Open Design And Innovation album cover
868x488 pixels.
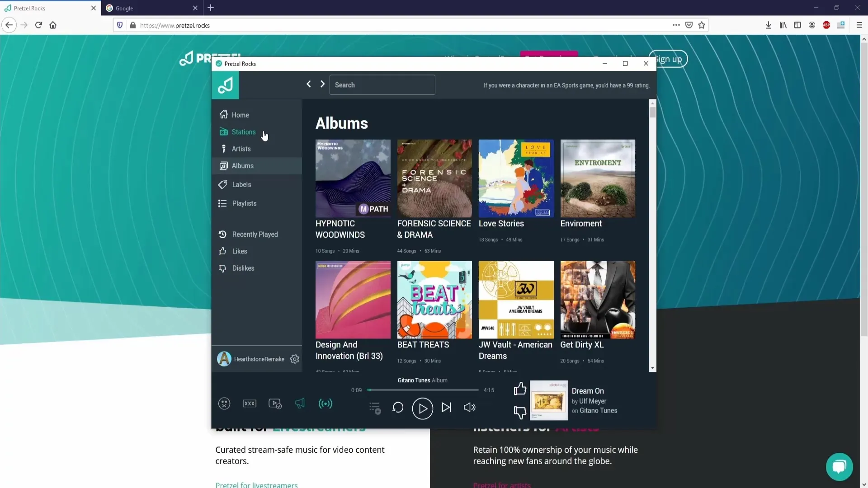(x=353, y=300)
